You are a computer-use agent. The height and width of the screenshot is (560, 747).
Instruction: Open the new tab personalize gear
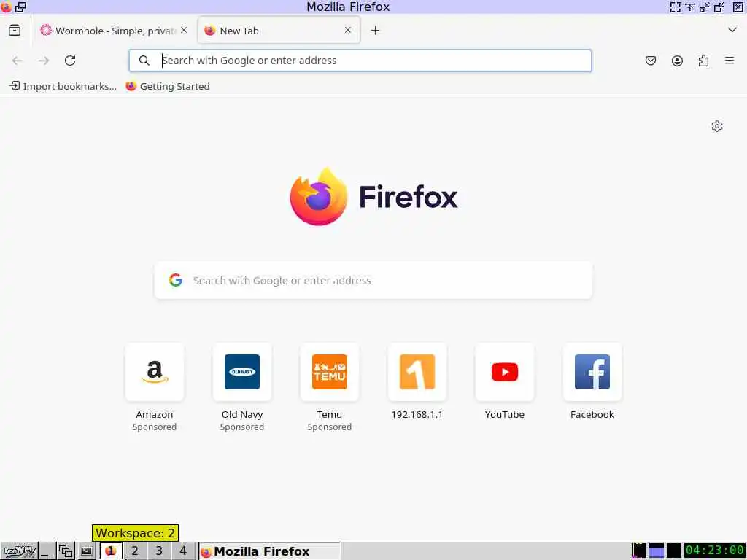pyautogui.click(x=717, y=126)
